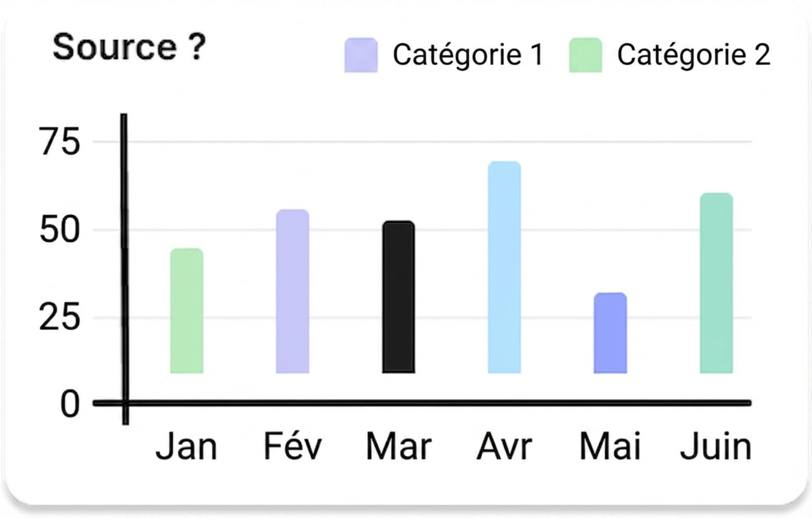Click the Mai axis label
Screen dimensions: 812x518
pyautogui.click(x=610, y=447)
